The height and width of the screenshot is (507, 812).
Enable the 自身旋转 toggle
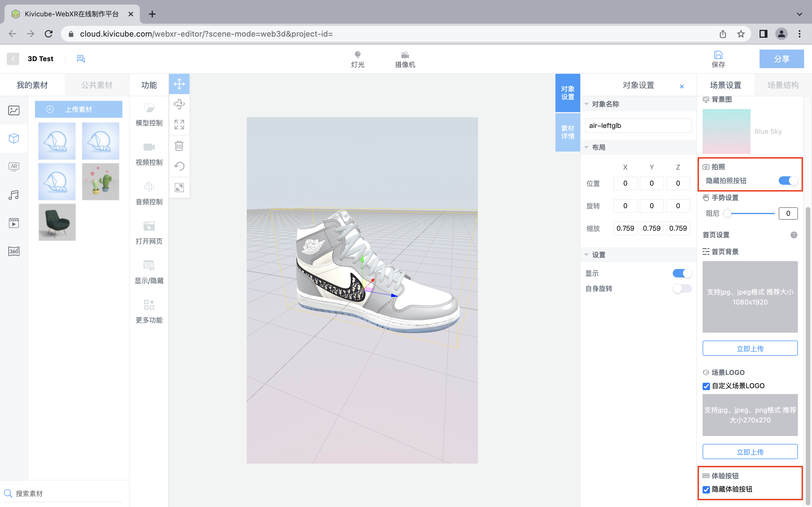[682, 288]
